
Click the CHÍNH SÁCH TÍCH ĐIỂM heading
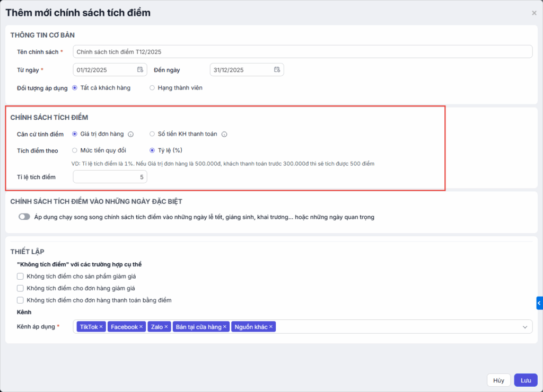pos(49,117)
